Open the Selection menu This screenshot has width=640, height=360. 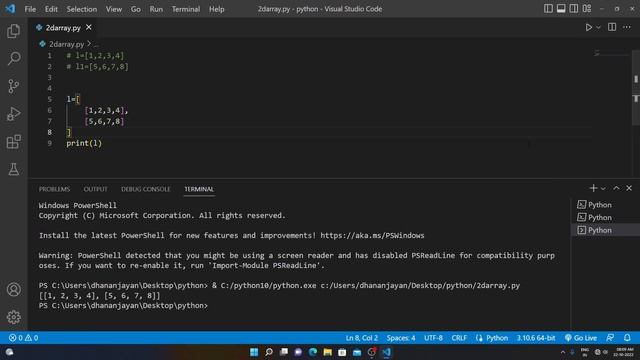[x=82, y=9]
